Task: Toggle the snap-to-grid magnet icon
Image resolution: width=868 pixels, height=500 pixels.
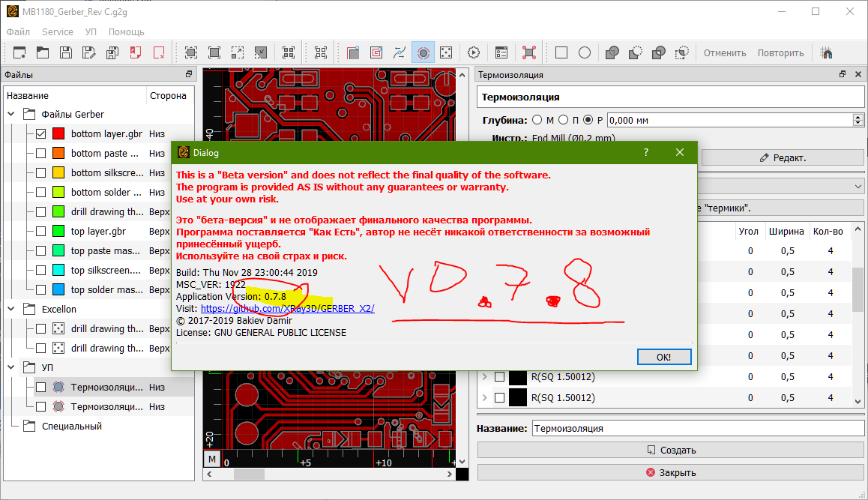Action: pos(827,52)
